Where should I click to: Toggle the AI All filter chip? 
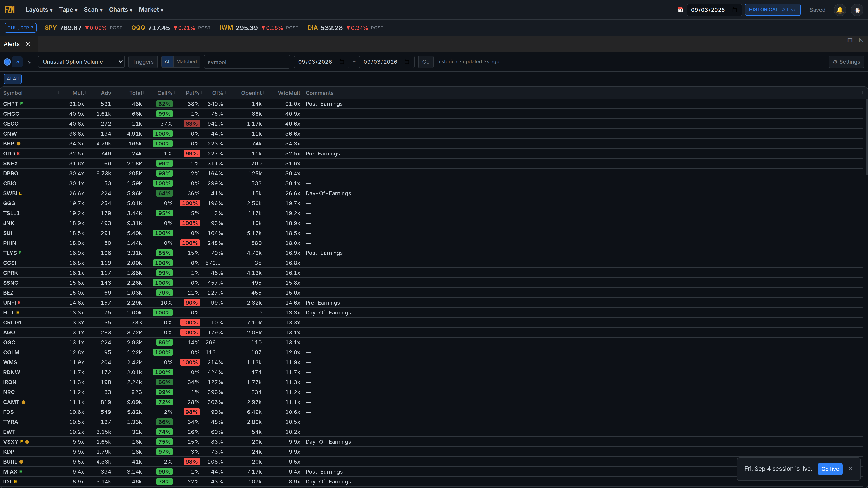click(x=12, y=79)
